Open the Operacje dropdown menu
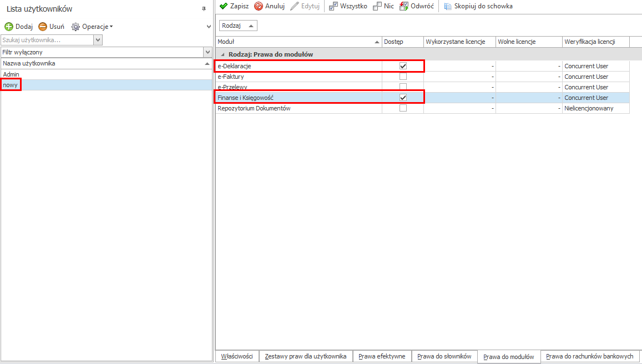Screen dimensions: 642x364 point(92,27)
